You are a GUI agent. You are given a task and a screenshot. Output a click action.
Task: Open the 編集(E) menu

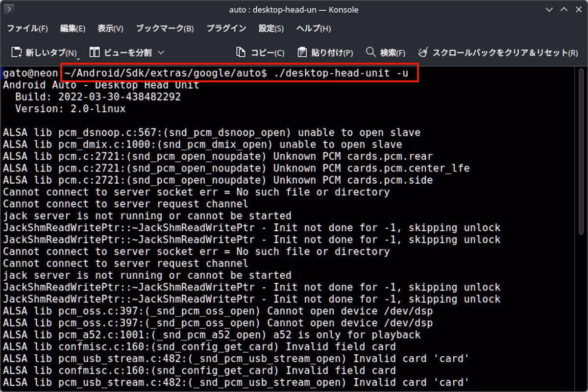pyautogui.click(x=73, y=28)
